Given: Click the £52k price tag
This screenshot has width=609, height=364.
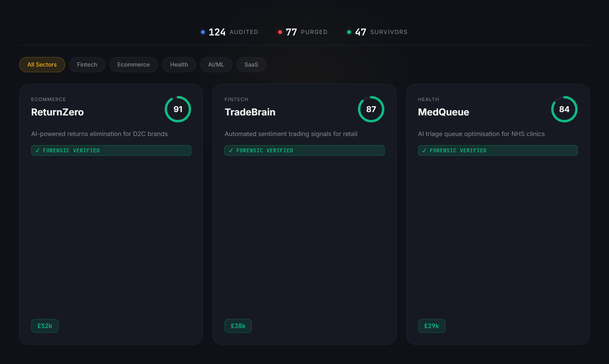Looking at the screenshot, I should (45, 326).
